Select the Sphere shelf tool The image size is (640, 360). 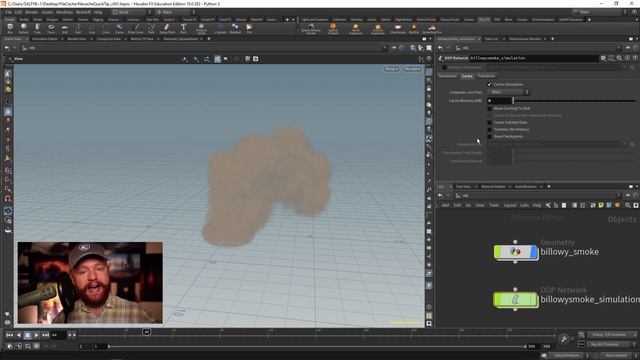24,29
